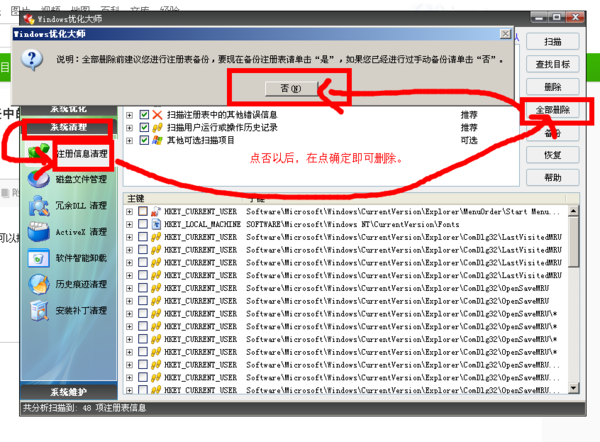Click Windows flag icon of 其他可选扫描项目

point(157,140)
